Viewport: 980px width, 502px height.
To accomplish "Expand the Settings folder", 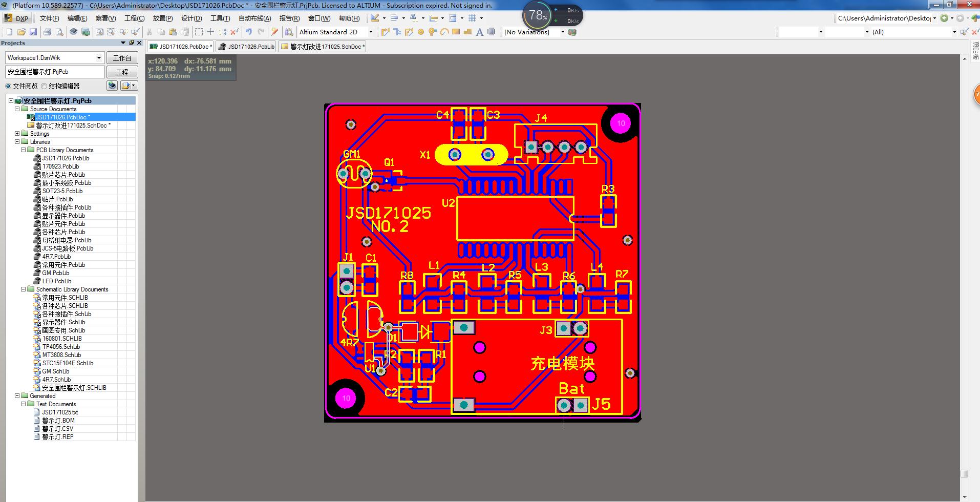I will pyautogui.click(x=17, y=134).
